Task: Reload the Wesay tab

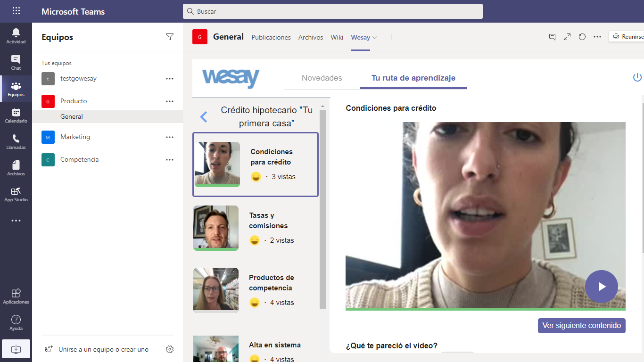Action: click(582, 37)
